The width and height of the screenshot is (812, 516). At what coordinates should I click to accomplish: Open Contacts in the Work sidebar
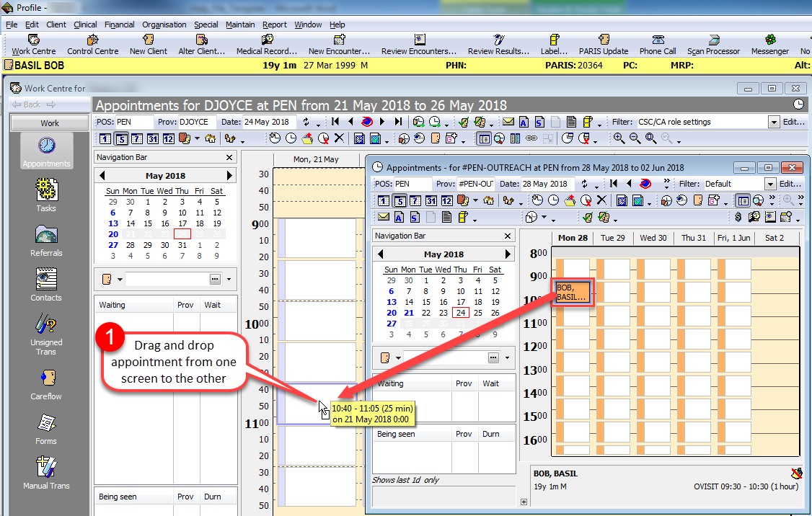point(46,285)
